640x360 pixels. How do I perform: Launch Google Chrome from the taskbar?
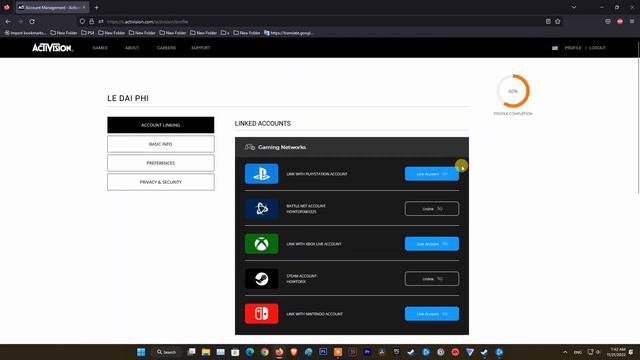click(264, 352)
